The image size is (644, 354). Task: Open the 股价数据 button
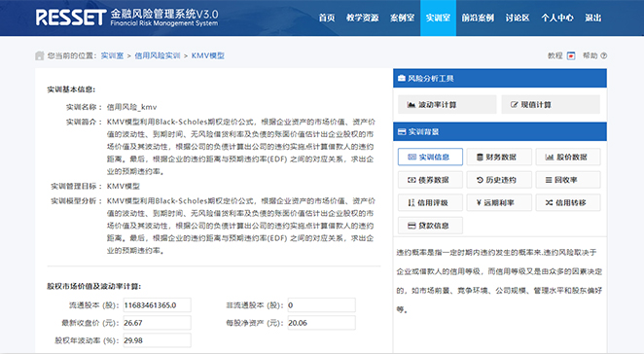[568, 157]
